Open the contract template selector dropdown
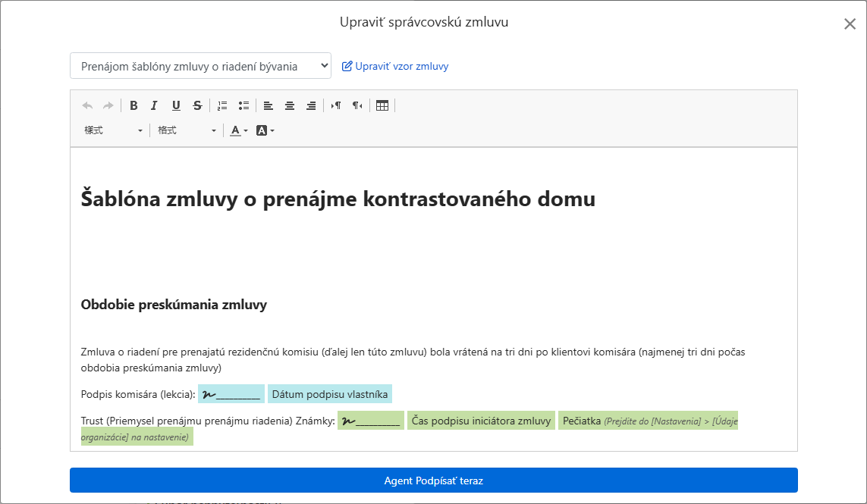Image resolution: width=867 pixels, height=504 pixels. 201,67
